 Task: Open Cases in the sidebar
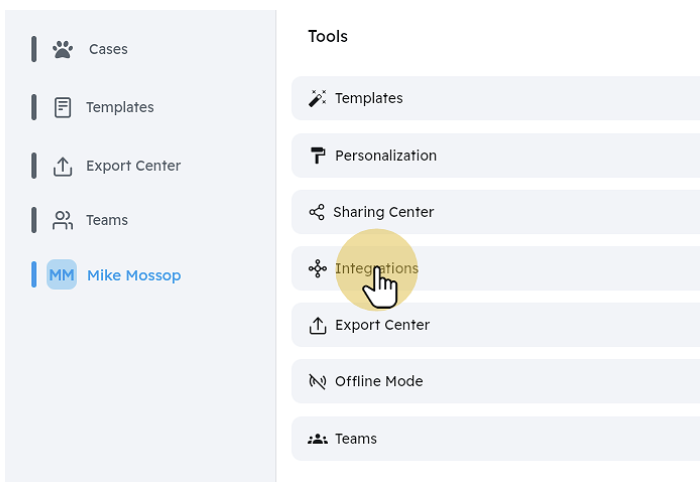pos(108,49)
